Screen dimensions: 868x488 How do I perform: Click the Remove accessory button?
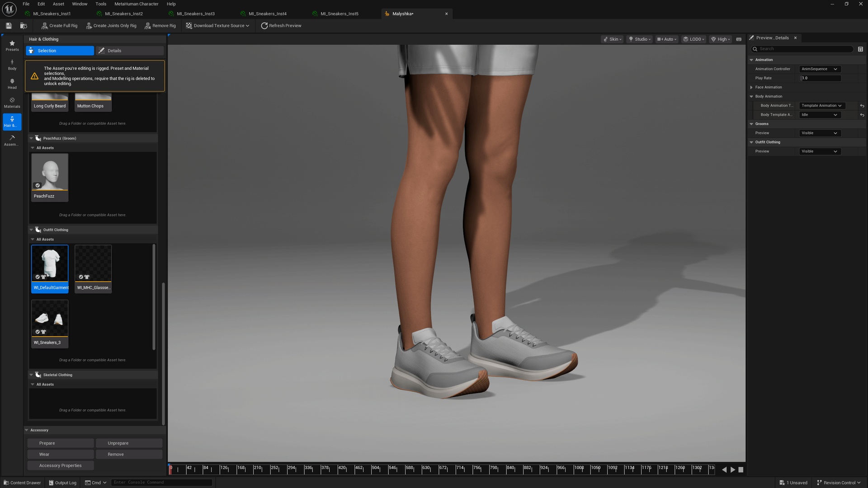coord(129,455)
